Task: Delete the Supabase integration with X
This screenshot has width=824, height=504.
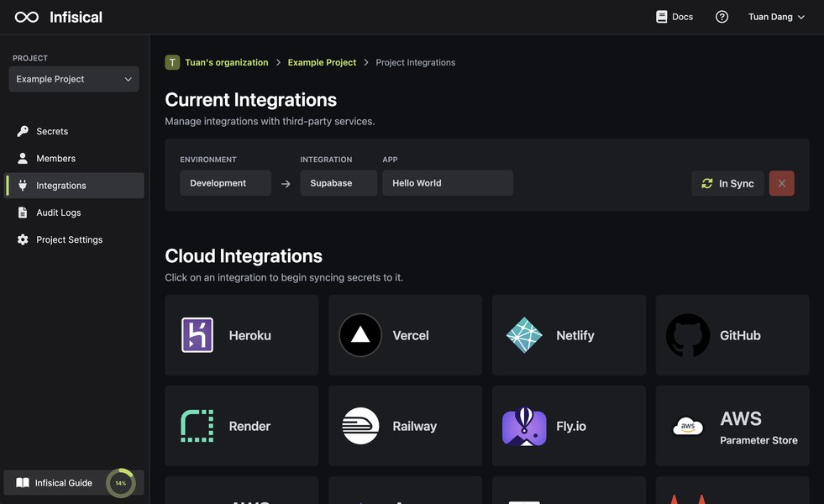Action: coord(781,183)
